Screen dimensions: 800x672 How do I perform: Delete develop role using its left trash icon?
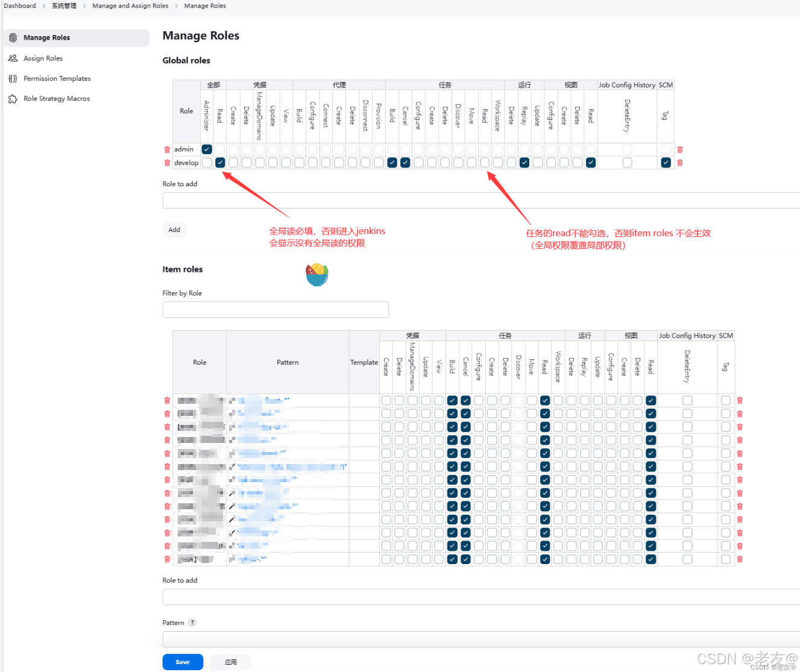[x=167, y=163]
